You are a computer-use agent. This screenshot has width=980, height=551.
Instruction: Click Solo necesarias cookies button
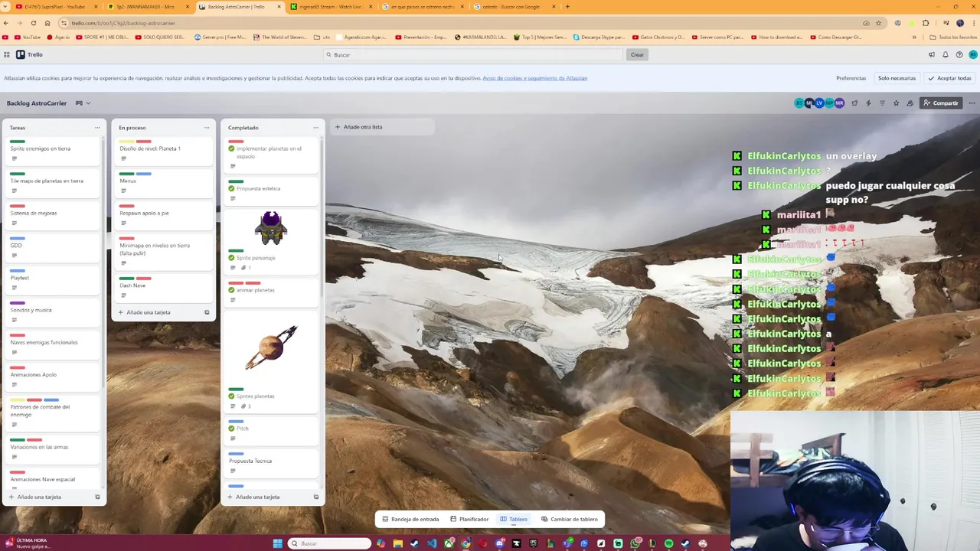[x=897, y=78]
